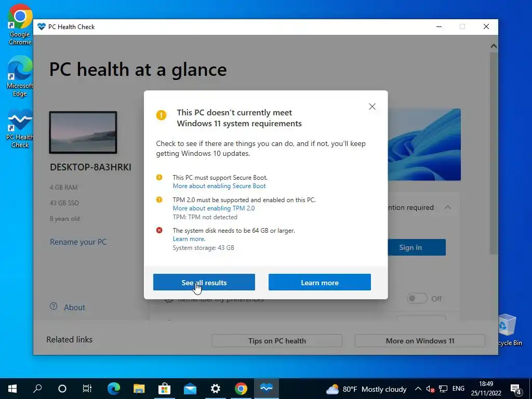Click the network tray icon

coord(443,389)
